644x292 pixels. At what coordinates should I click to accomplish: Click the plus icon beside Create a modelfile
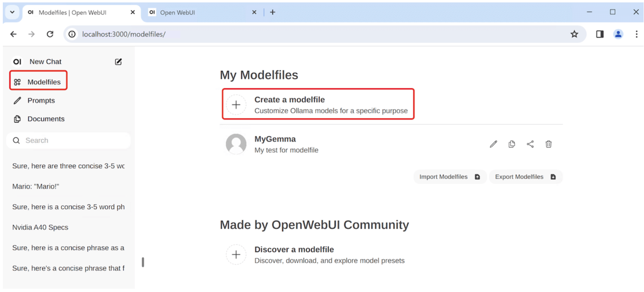236,105
